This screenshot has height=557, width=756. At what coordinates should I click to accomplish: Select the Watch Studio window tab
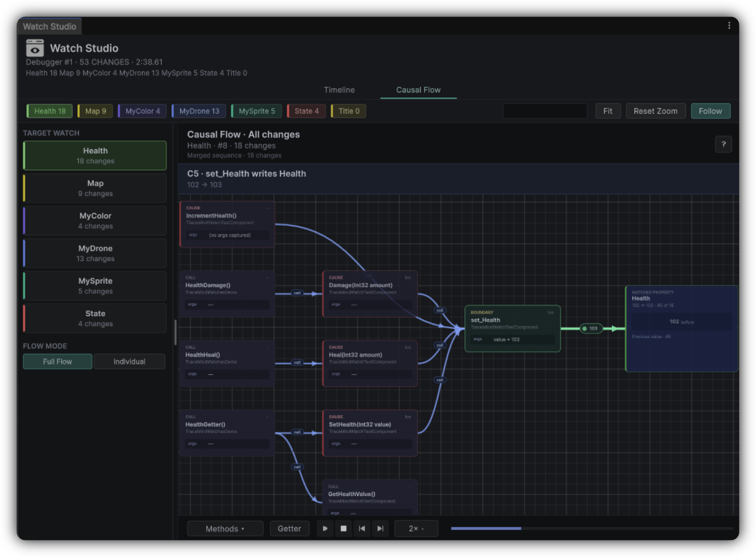point(49,26)
